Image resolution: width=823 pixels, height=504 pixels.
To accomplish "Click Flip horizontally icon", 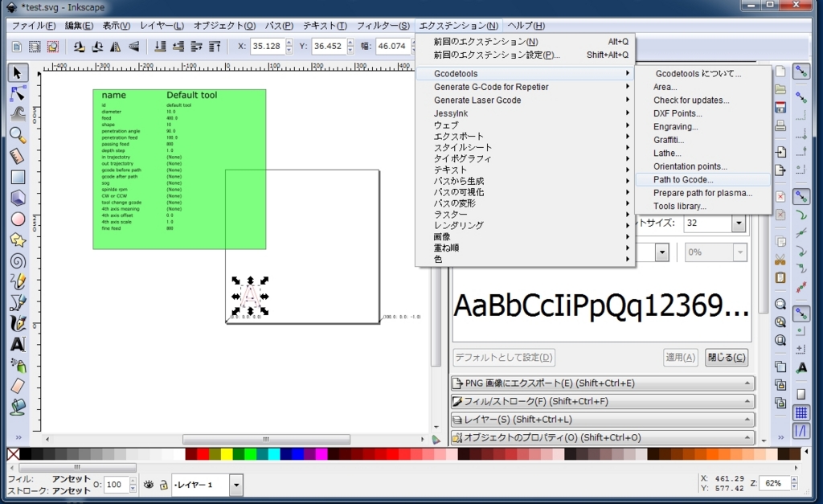I will [116, 47].
